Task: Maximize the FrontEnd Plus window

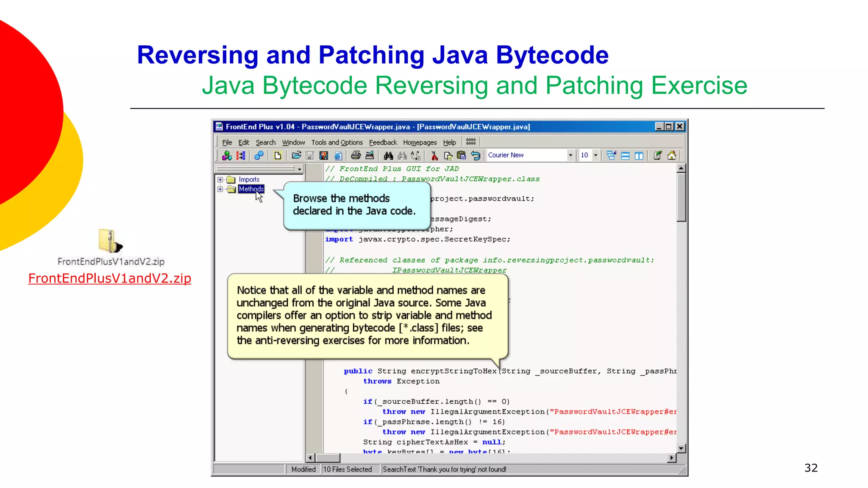Action: [x=669, y=127]
